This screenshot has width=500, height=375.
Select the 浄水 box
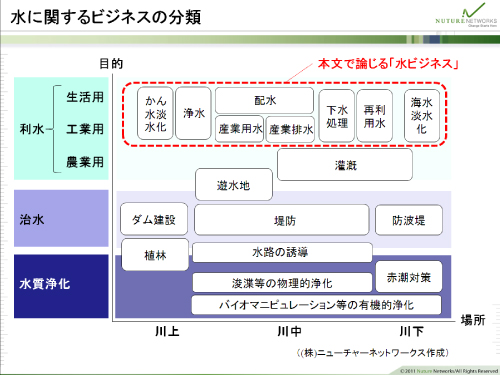coord(193,113)
